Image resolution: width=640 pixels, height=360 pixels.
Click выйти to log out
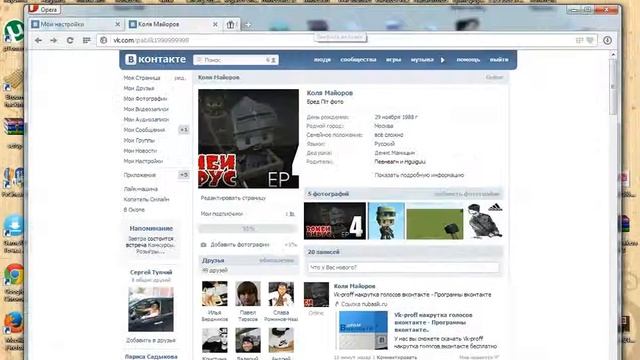click(x=499, y=60)
